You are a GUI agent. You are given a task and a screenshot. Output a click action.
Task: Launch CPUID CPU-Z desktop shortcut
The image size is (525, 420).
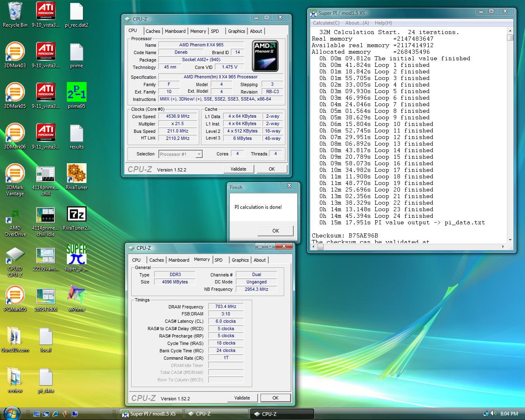tap(15, 262)
